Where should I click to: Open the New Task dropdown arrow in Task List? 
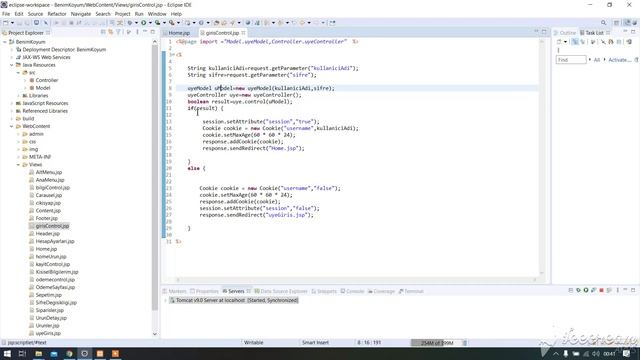point(565,42)
